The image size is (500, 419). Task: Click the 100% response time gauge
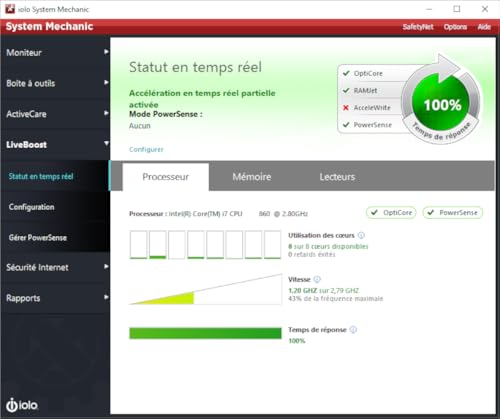(x=441, y=104)
